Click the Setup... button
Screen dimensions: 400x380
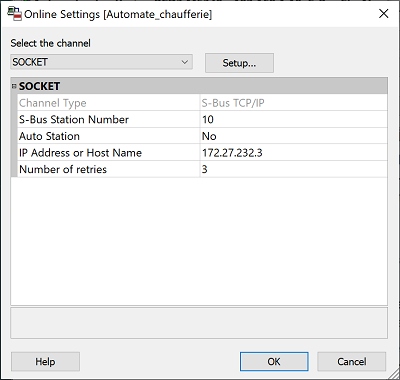tap(239, 63)
